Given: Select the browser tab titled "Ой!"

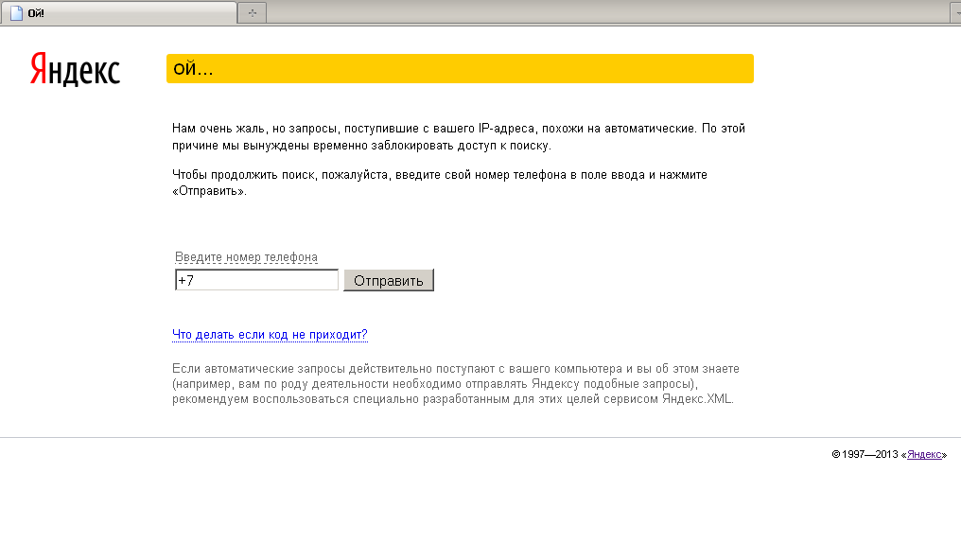Looking at the screenshot, I should tap(118, 13).
